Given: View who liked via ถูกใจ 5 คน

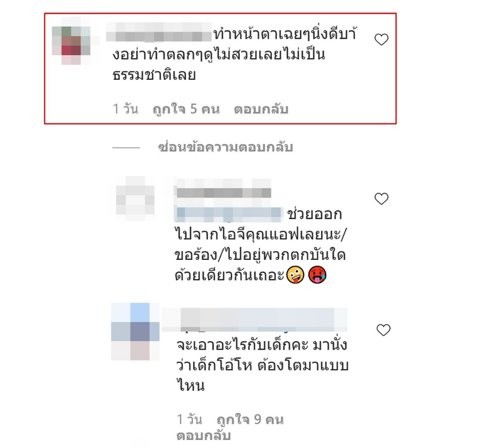Looking at the screenshot, I should click(186, 109).
